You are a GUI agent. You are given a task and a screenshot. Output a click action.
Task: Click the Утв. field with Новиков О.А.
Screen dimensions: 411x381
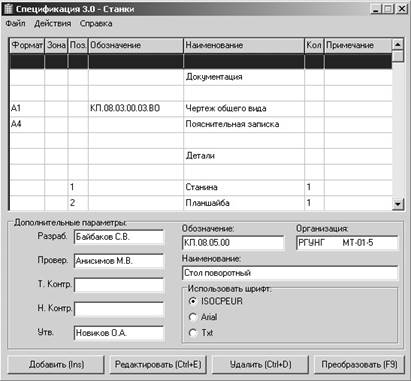click(x=119, y=333)
